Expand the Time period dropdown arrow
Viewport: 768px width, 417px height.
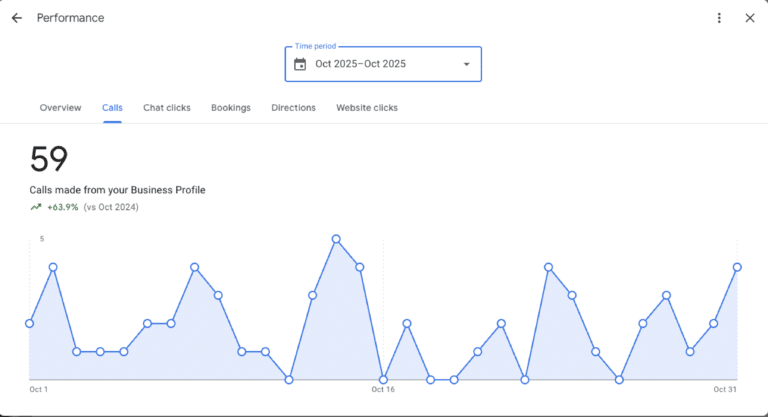(x=466, y=65)
